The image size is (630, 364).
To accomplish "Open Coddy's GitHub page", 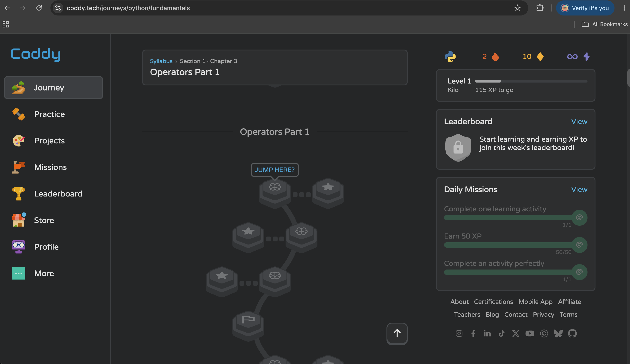I will point(572,333).
